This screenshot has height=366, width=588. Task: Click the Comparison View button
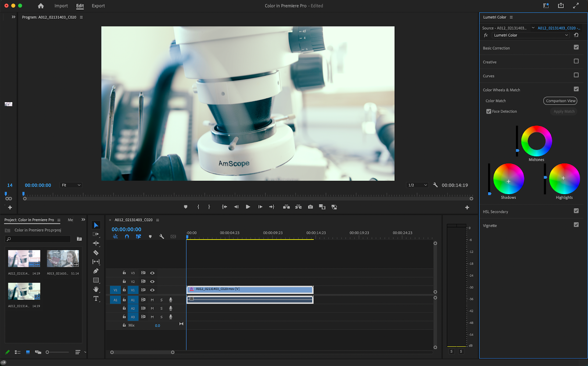(x=560, y=101)
